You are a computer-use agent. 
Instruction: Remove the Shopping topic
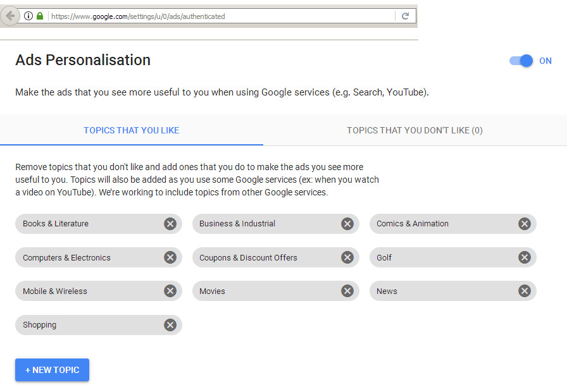(170, 324)
